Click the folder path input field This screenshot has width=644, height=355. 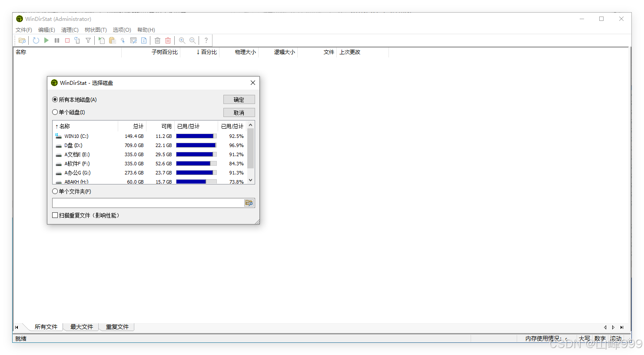(148, 203)
